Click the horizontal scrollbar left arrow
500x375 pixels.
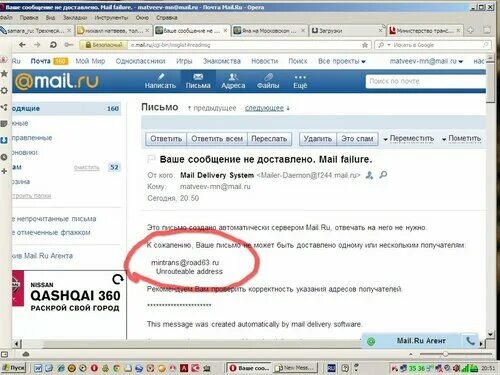pos(17,343)
